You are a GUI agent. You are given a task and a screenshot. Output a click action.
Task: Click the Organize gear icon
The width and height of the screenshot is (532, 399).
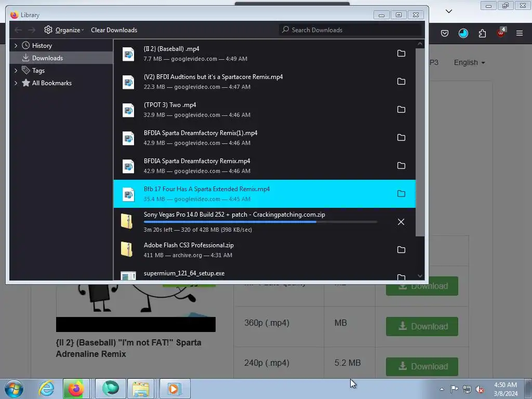[48, 30]
